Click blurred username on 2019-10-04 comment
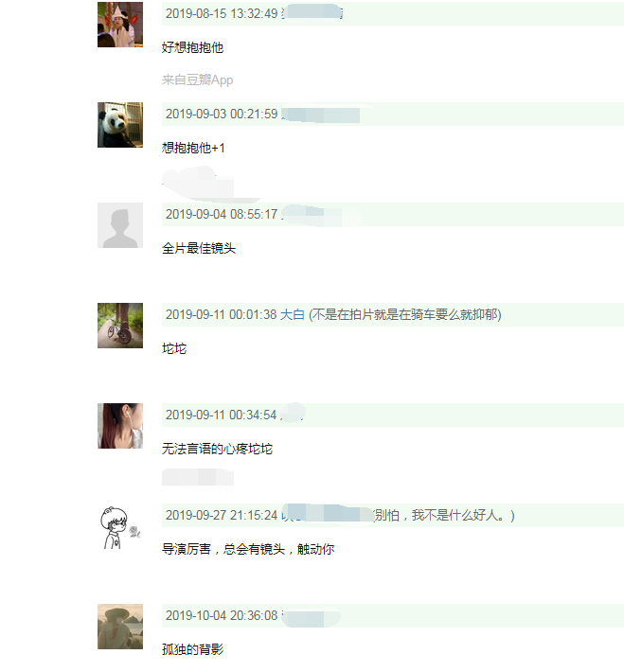Image resolution: width=624 pixels, height=672 pixels. tap(311, 617)
